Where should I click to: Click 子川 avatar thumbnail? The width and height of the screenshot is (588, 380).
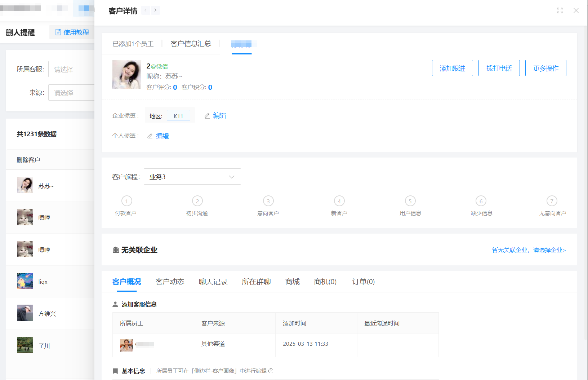pos(25,345)
